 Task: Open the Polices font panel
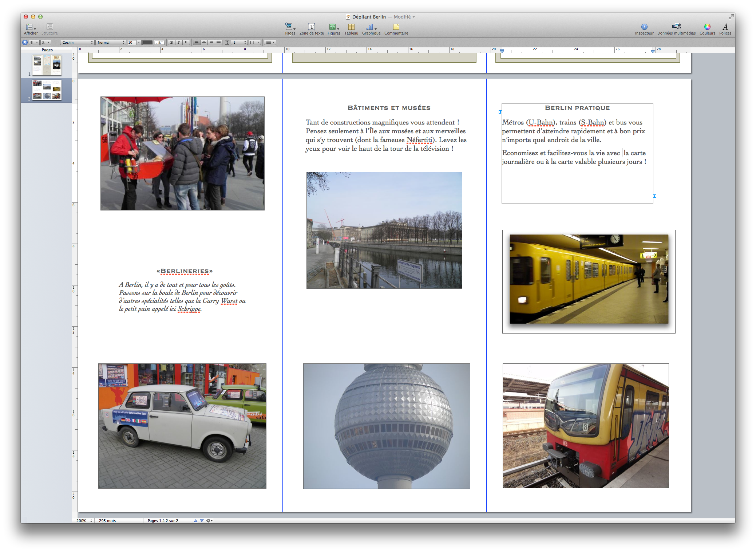(725, 27)
